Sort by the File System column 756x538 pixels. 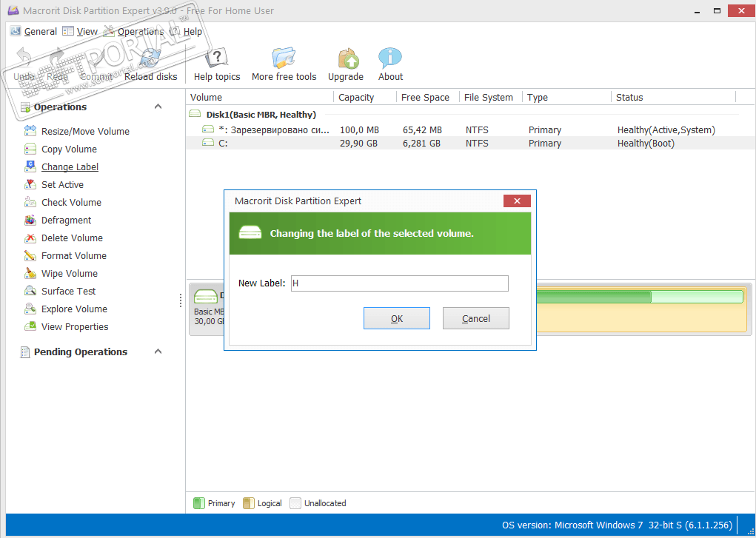coord(491,97)
